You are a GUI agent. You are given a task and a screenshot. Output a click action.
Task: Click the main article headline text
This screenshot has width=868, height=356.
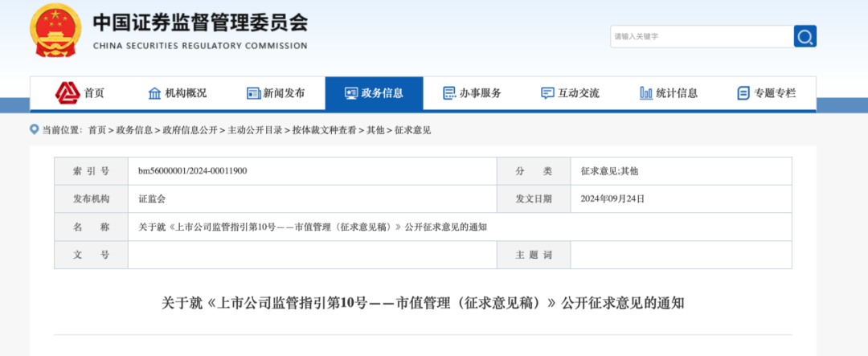coord(423,304)
